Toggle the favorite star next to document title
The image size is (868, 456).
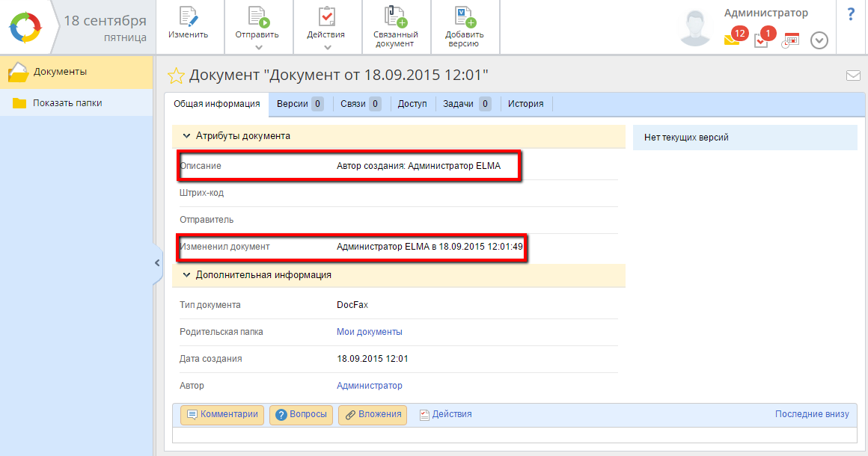pyautogui.click(x=176, y=76)
